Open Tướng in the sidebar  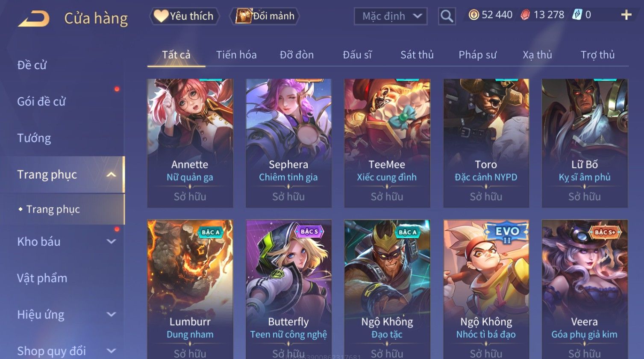pos(34,138)
